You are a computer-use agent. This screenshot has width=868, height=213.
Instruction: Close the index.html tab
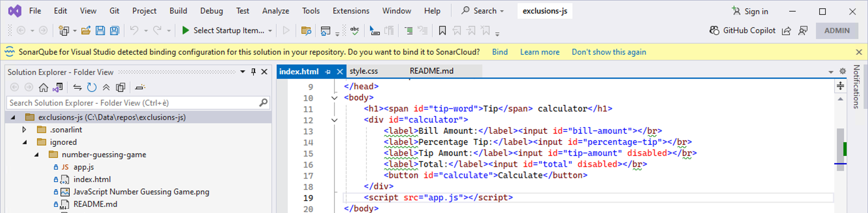tap(340, 72)
